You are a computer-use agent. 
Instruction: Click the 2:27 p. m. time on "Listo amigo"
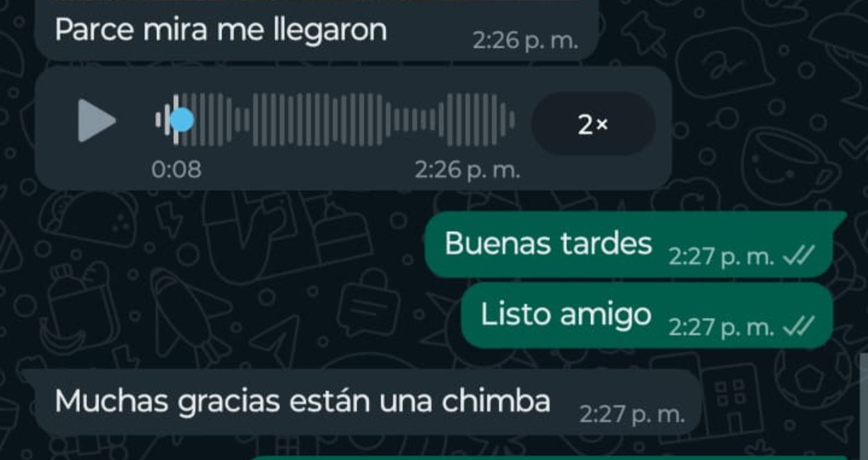click(x=721, y=327)
